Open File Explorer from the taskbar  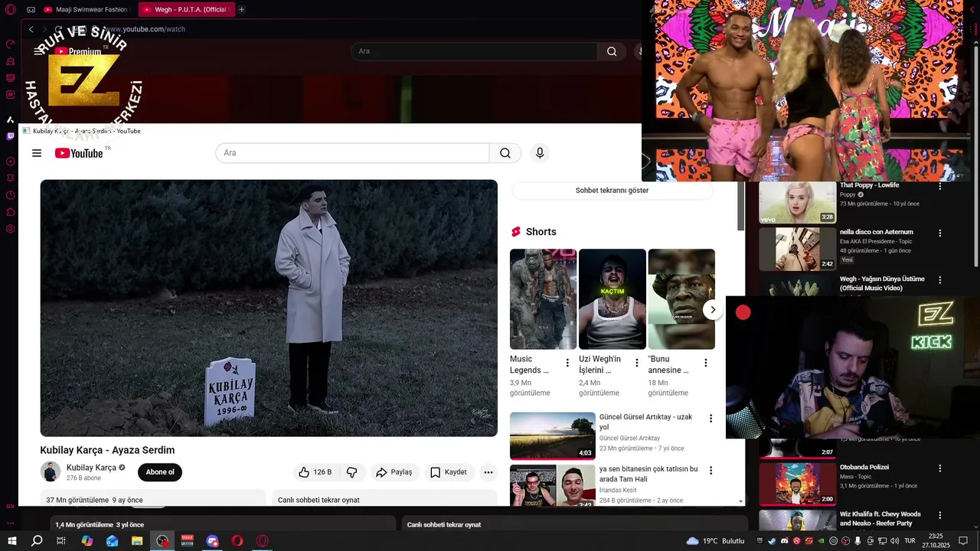tap(137, 541)
